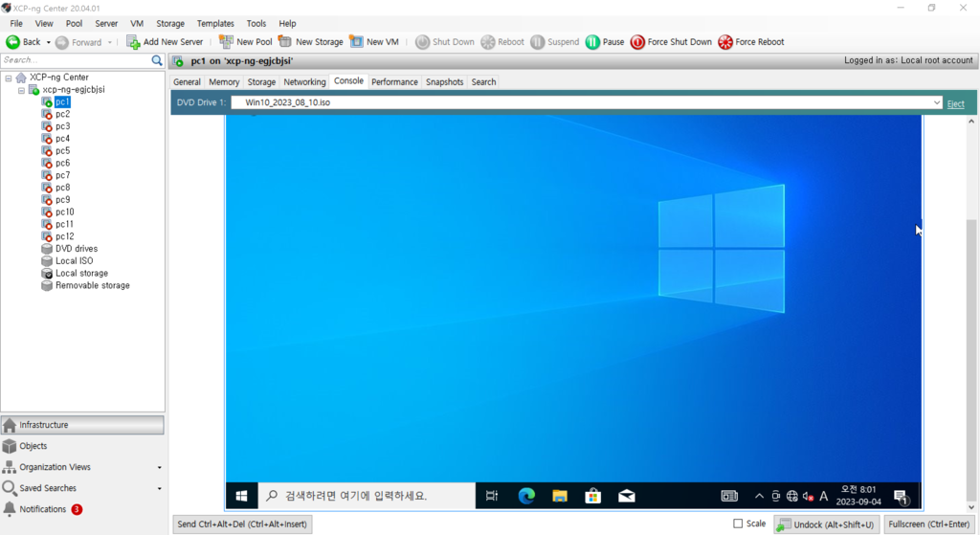Click the Send Ctrl+Alt+Del button
The image size is (980, 535).
point(243,524)
